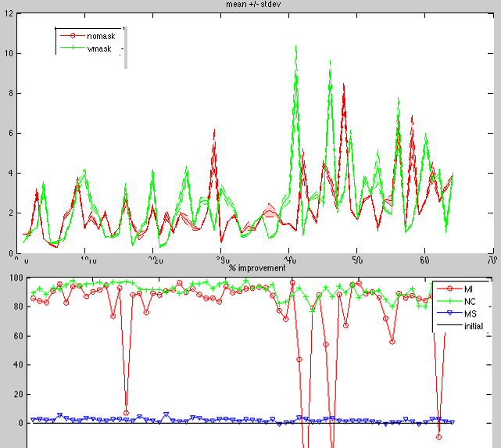Select the green star NC legend marker
The height and width of the screenshot is (448, 501).
coord(449,302)
